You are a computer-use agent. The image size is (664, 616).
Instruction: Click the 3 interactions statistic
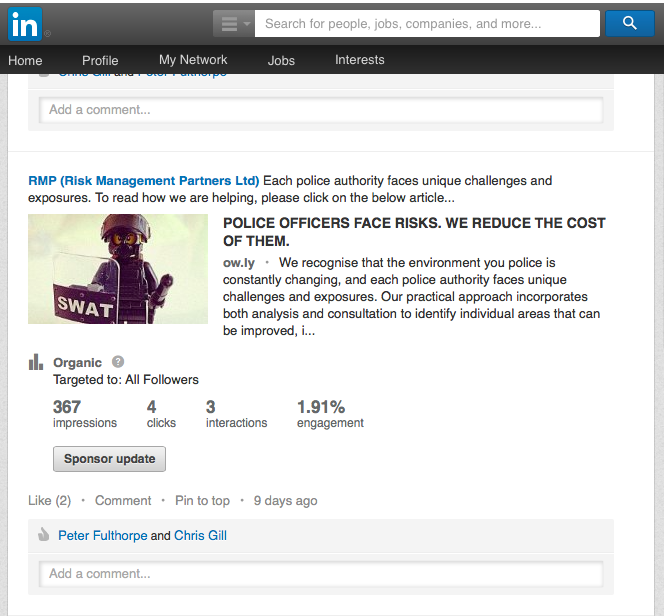(x=236, y=414)
